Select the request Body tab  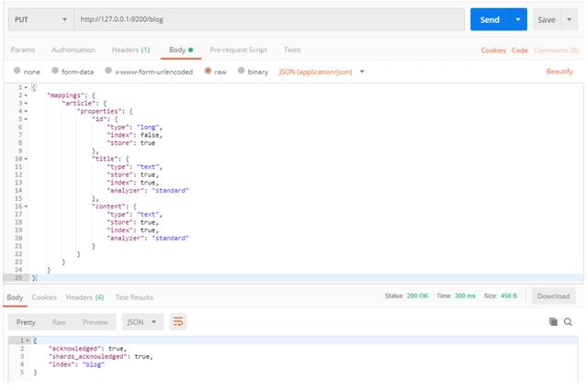pyautogui.click(x=181, y=50)
